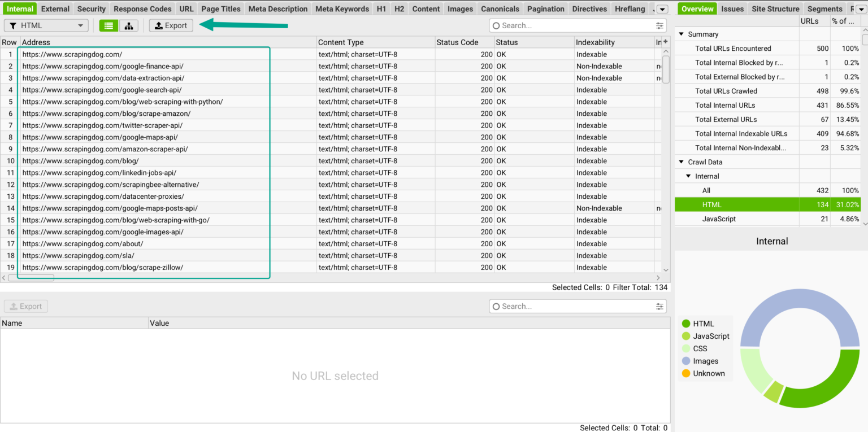Switch to list view mode
The image size is (868, 432).
click(x=108, y=25)
